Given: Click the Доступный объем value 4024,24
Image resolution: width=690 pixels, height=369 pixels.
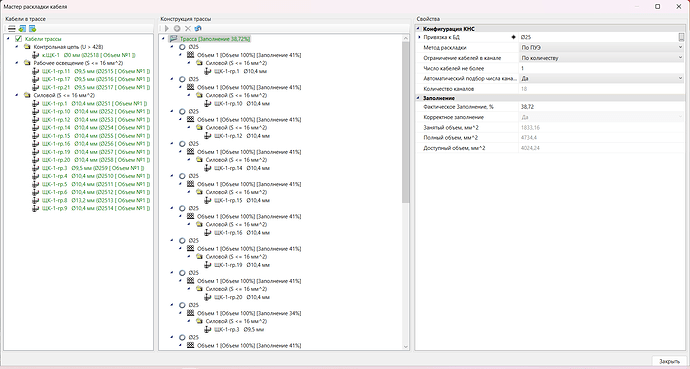Looking at the screenshot, I should click(530, 148).
